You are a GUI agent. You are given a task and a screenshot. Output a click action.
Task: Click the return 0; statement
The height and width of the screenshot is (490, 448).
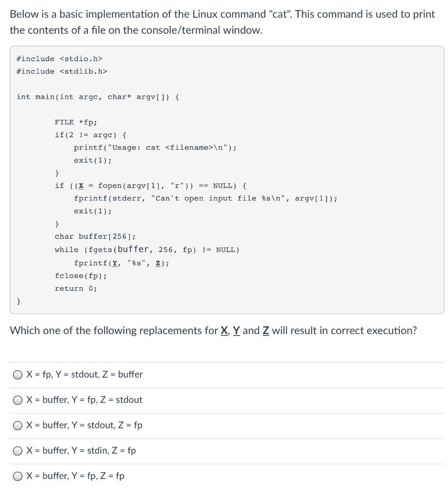(76, 288)
